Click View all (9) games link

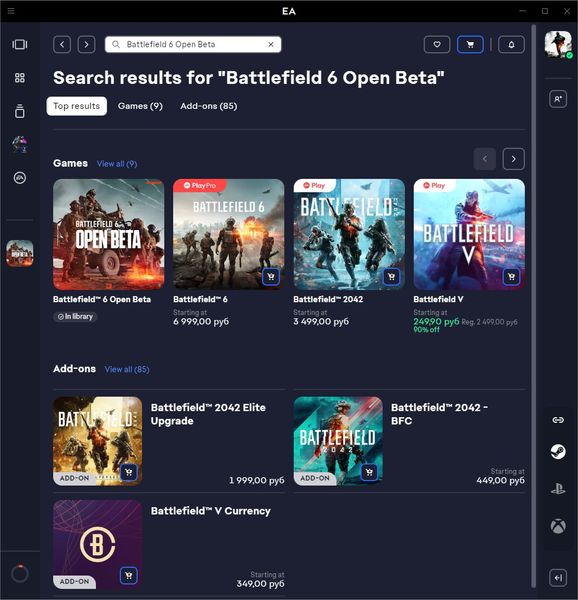(117, 164)
